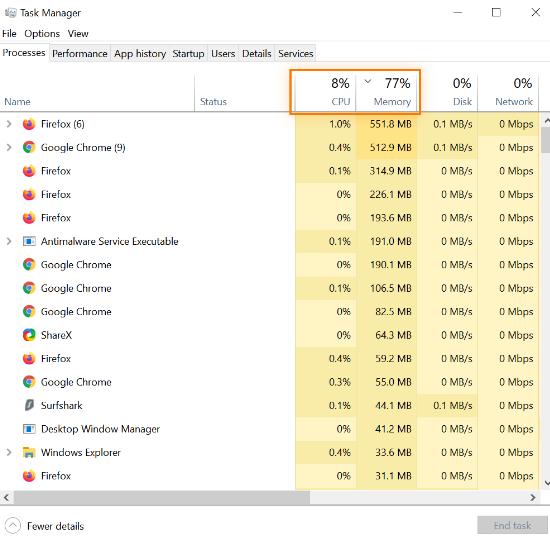Image resolution: width=550 pixels, height=541 pixels.
Task: Click the 512.9 MB memory cell
Action: [387, 147]
